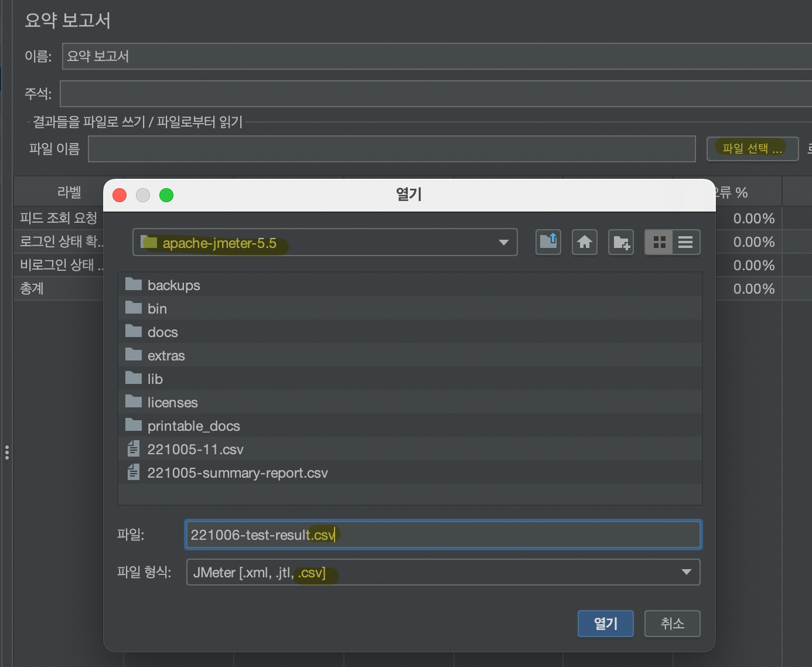Click the green zoom window button
Viewport: 812px width, 667px height.
(166, 195)
